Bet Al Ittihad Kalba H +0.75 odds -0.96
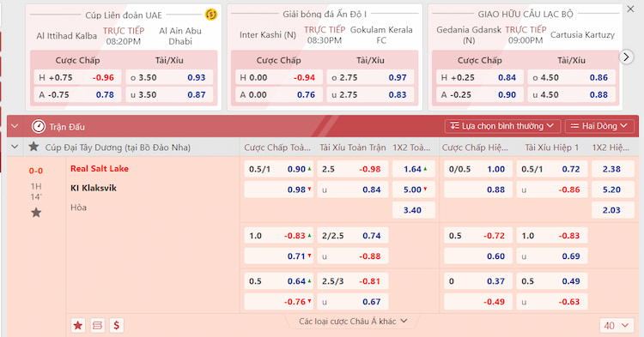The image size is (644, 337). point(77,77)
